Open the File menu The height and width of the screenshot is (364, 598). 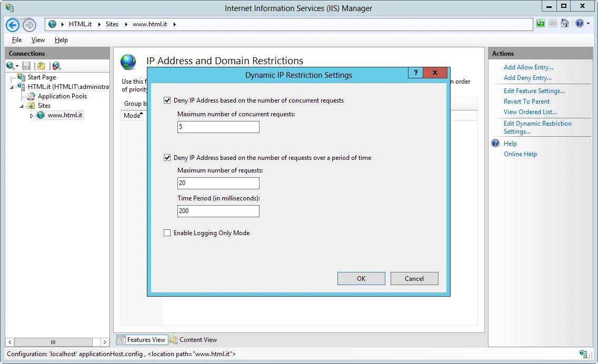point(17,39)
